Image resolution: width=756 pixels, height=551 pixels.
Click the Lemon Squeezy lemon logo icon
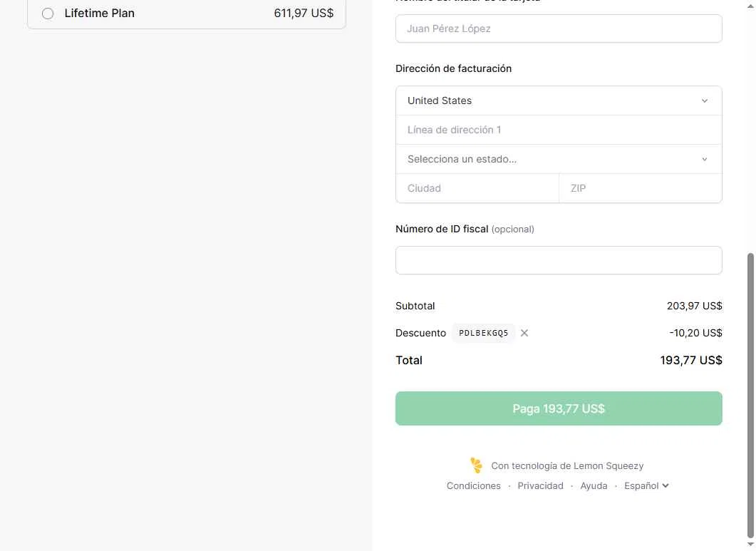click(476, 465)
